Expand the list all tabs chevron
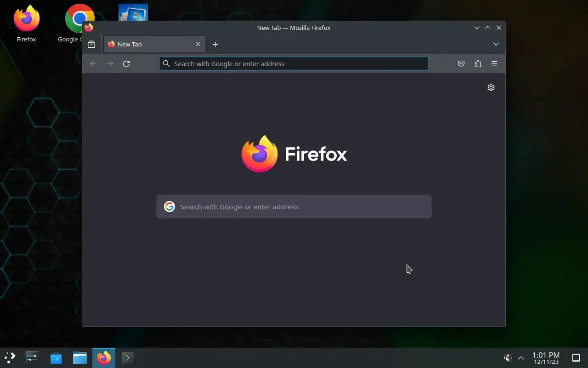 coord(496,44)
